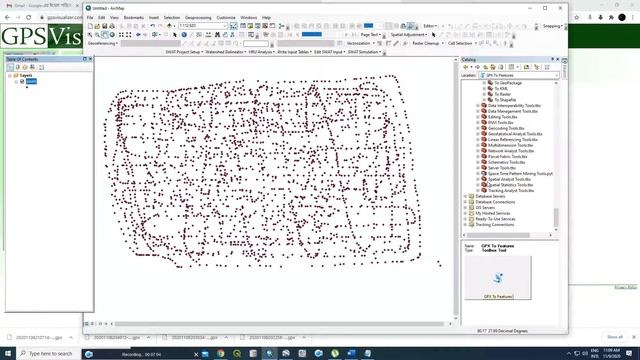
Task: Click the Windows taskbar search box
Action: tap(48, 353)
